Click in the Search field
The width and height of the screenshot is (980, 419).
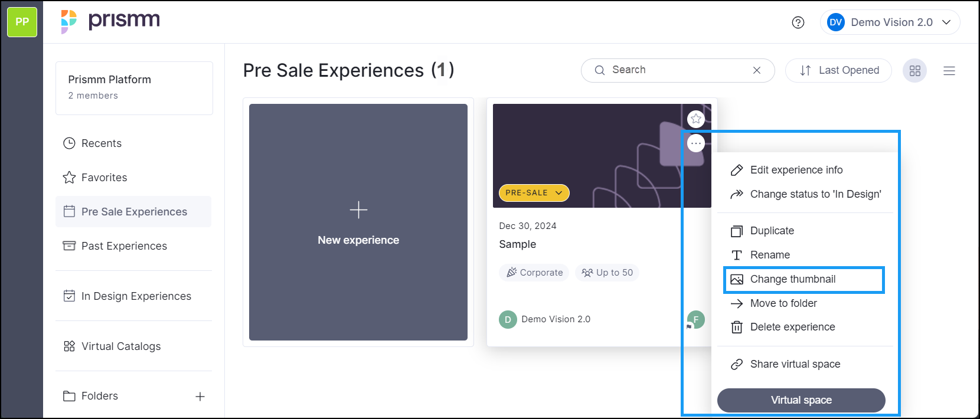[x=678, y=70]
